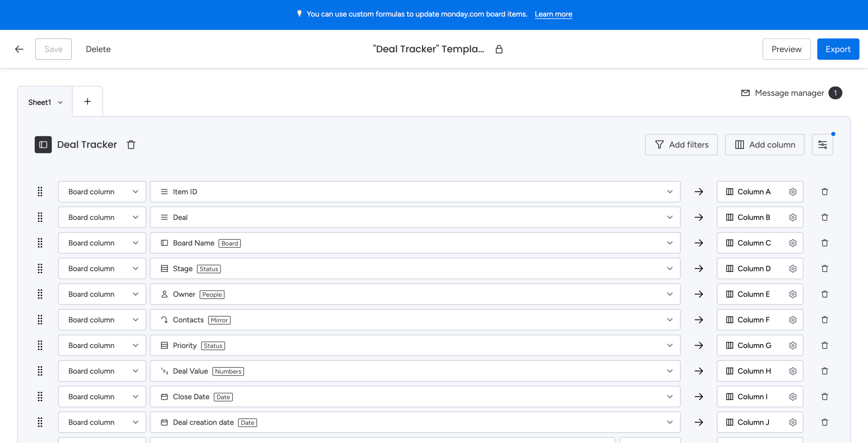
Task: Open Column G gear settings
Action: 792,345
